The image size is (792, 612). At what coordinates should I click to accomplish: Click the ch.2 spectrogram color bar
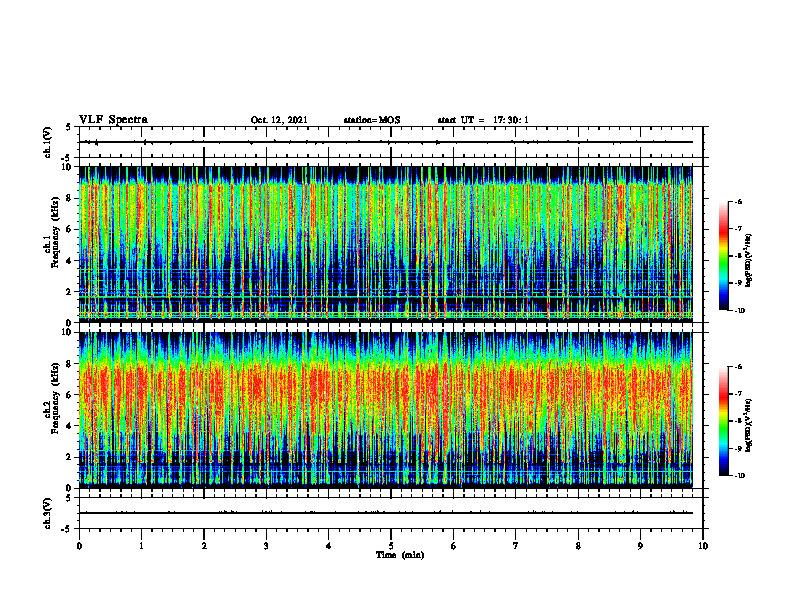[725, 421]
